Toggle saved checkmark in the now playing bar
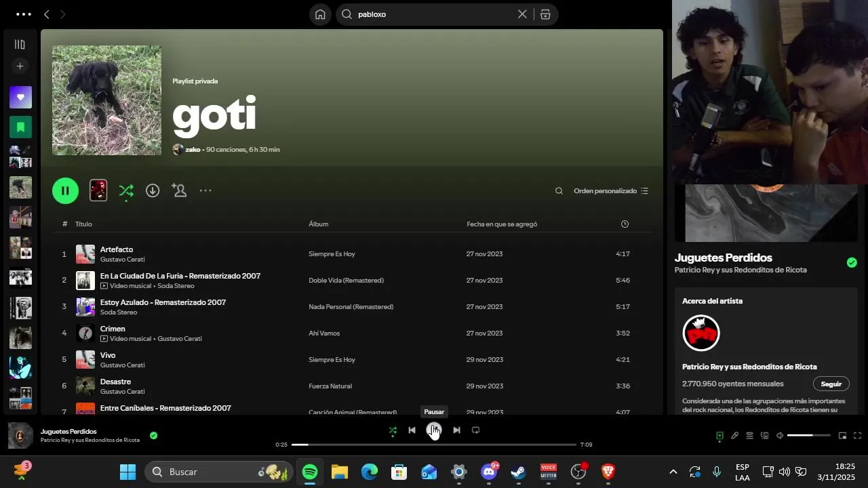 153,435
